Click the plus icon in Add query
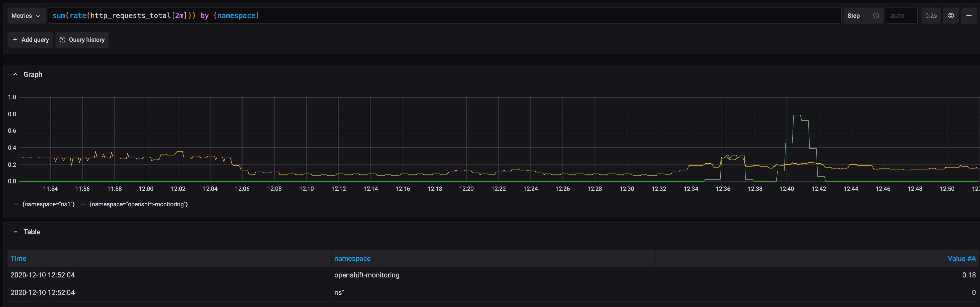Screen dimensions: 980x307 click(15, 40)
